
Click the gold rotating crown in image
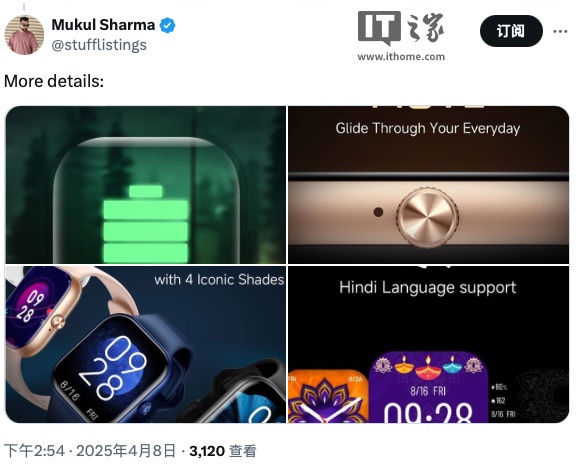tap(427, 216)
